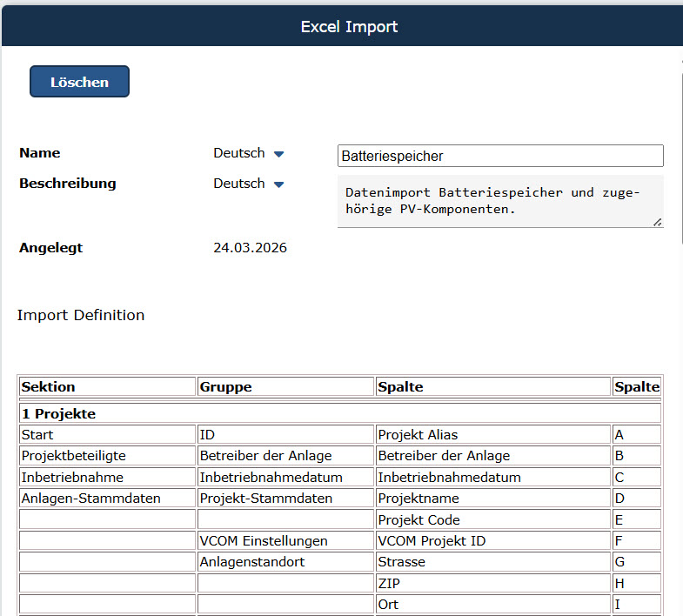The image size is (683, 616).
Task: Click the Ort cell
Action: (x=493, y=604)
